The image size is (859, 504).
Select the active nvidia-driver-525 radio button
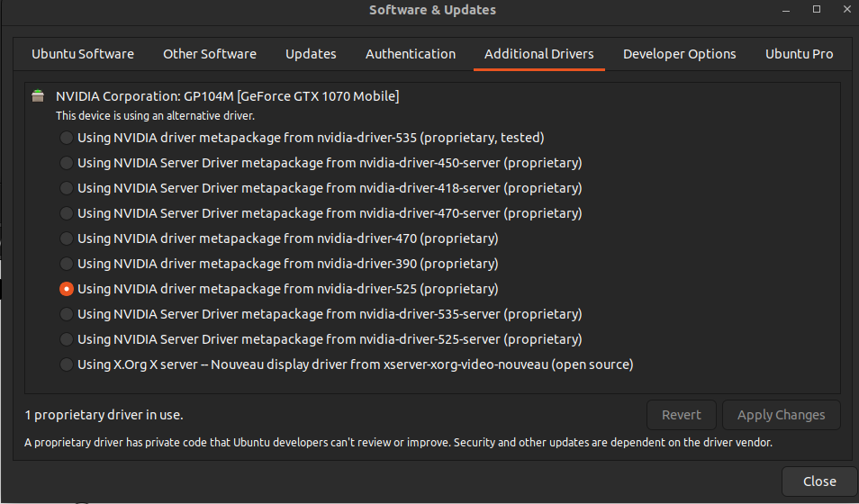tap(67, 289)
